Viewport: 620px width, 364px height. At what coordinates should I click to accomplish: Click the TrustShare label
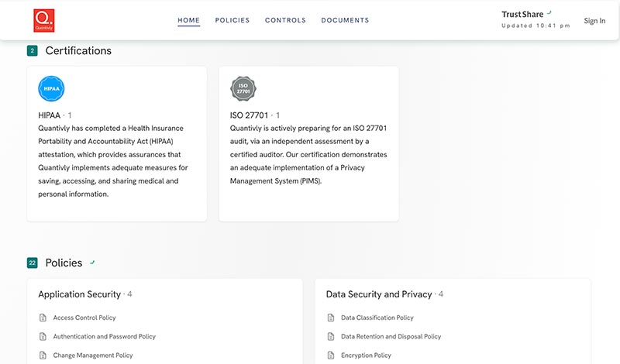[x=522, y=14]
